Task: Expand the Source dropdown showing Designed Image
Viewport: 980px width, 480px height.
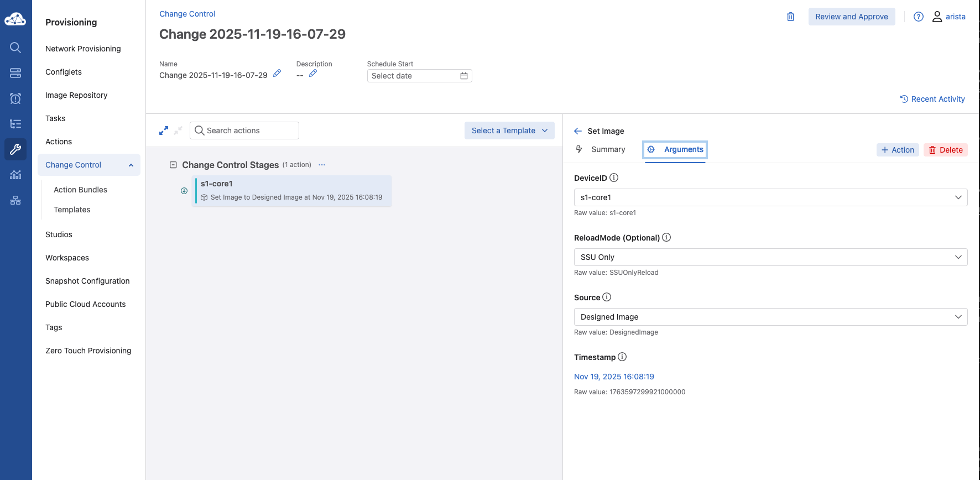Action: click(x=770, y=317)
